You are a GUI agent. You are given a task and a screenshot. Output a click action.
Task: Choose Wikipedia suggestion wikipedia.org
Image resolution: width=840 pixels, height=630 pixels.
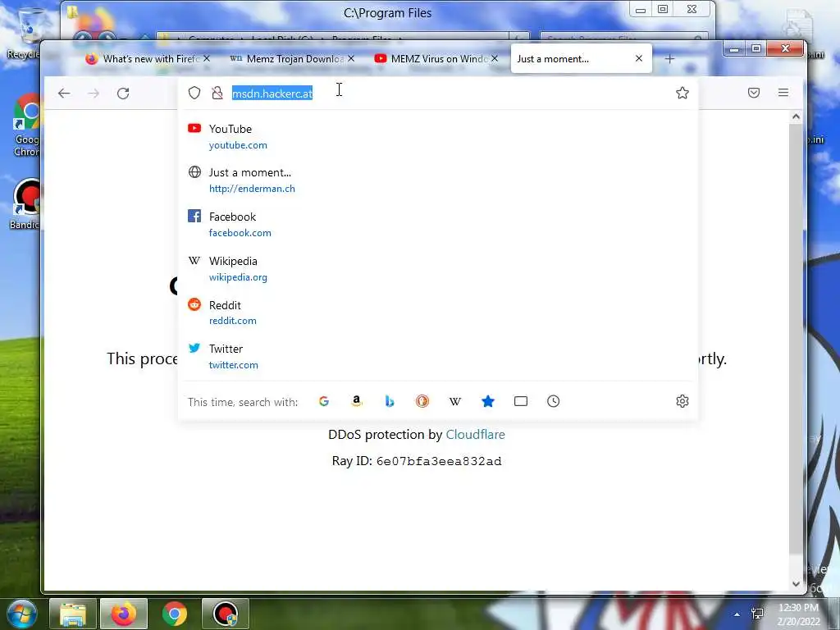tap(438, 268)
